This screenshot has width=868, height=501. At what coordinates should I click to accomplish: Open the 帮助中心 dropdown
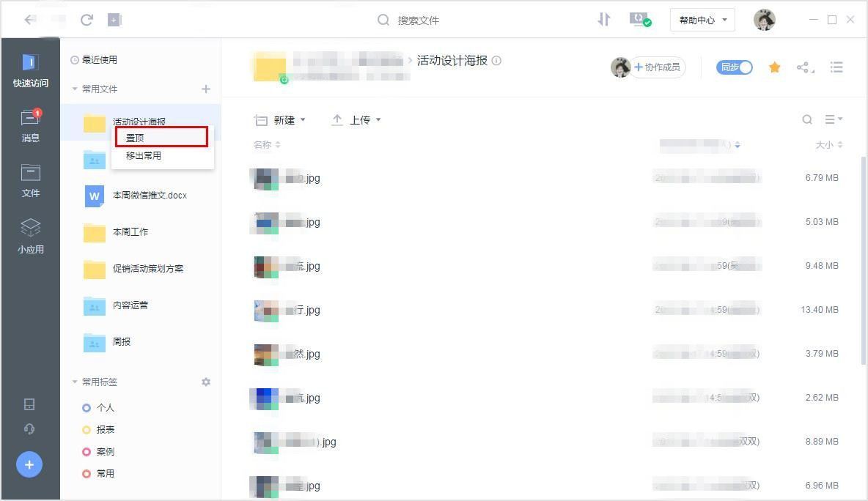[702, 21]
